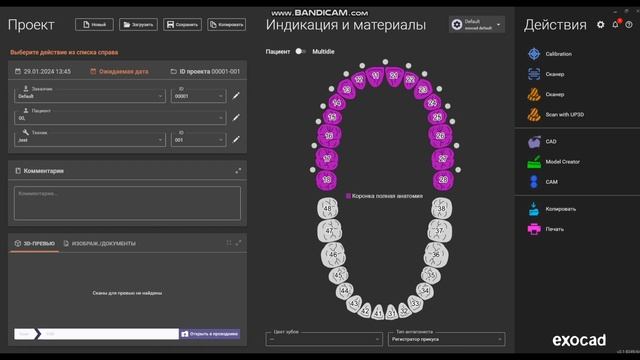Click connector dot between teeth 26 and 27

click(456, 145)
